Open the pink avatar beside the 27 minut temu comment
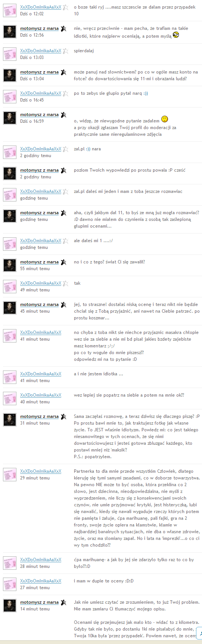 click(x=10, y=584)
